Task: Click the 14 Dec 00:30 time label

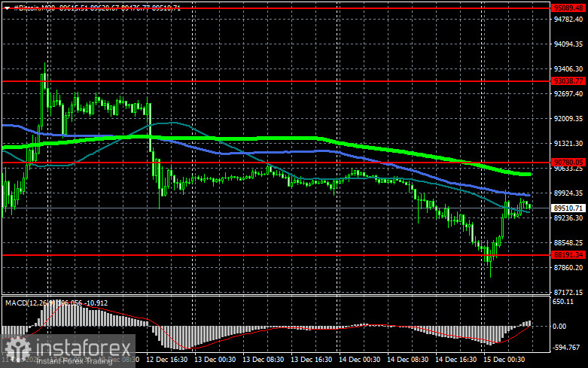Action: pyautogui.click(x=359, y=360)
